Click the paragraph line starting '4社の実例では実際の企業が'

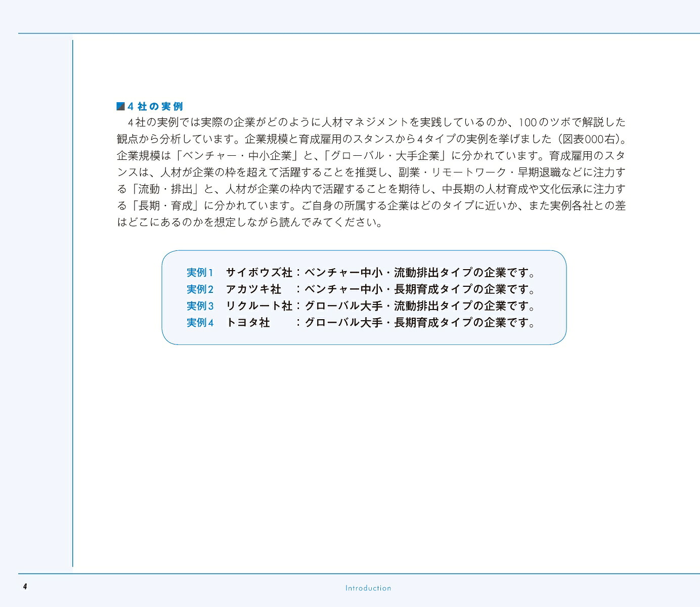(377, 122)
